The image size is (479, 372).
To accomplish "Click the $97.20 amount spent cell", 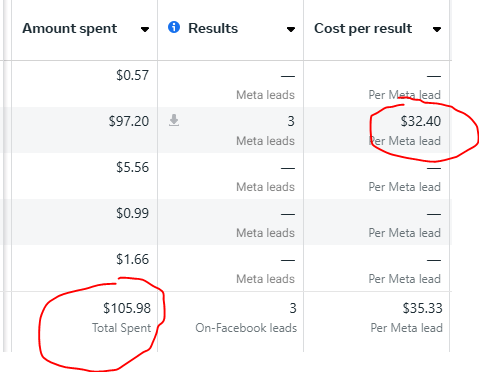I will [x=129, y=121].
